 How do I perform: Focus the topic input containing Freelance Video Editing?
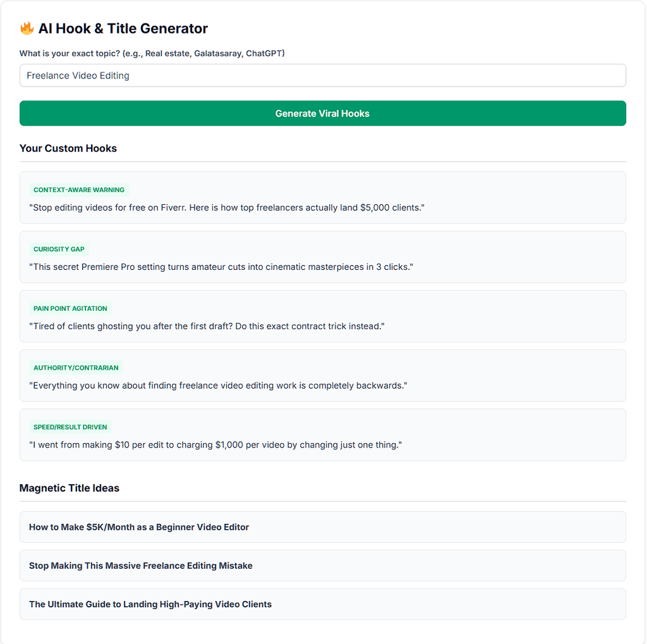coord(323,76)
